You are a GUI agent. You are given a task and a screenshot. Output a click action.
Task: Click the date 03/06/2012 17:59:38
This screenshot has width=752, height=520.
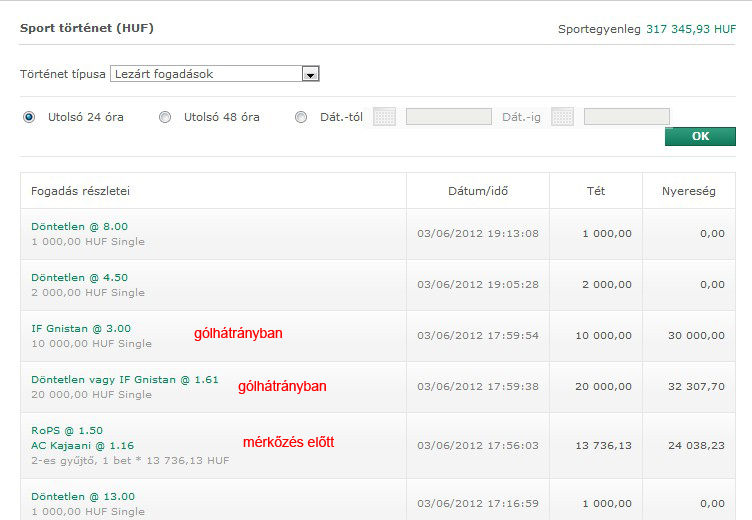[x=478, y=386]
